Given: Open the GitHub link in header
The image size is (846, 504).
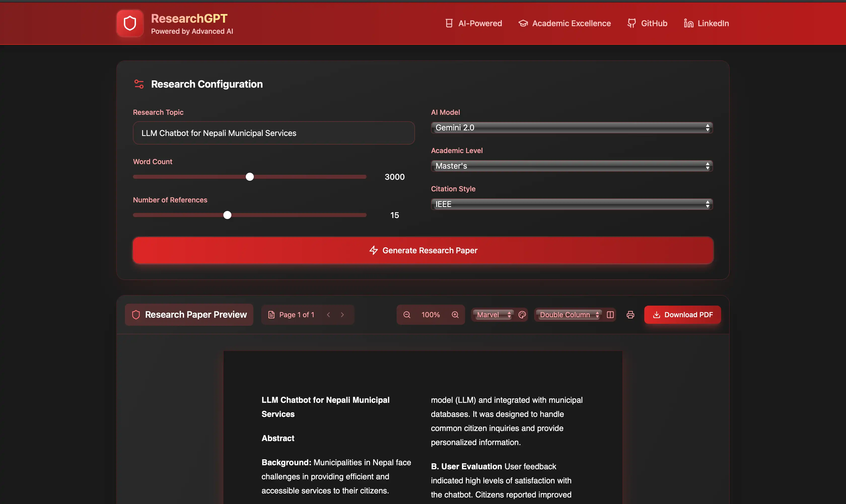Looking at the screenshot, I should pyautogui.click(x=647, y=23).
